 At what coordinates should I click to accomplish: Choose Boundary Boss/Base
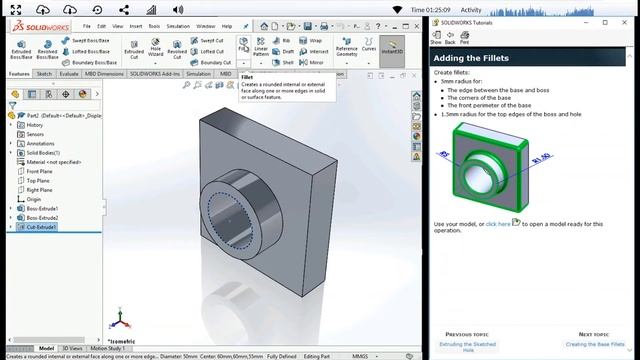pyautogui.click(x=89, y=62)
